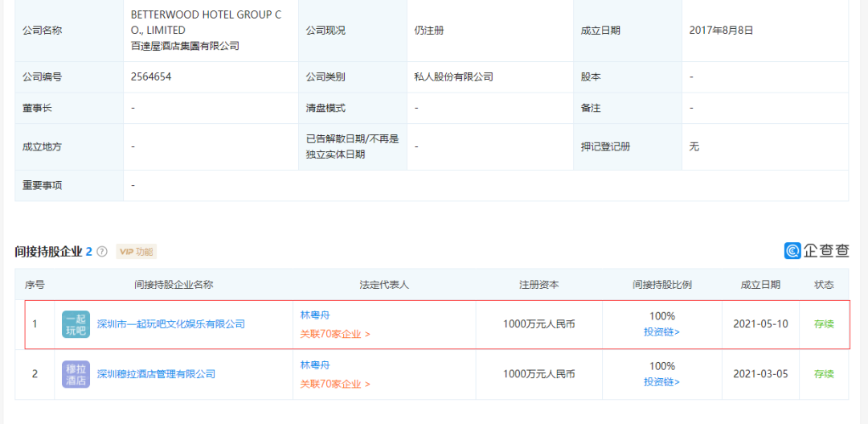The image size is (868, 424).
Task: Click the 公司名称 label cell
Action: [69, 31]
